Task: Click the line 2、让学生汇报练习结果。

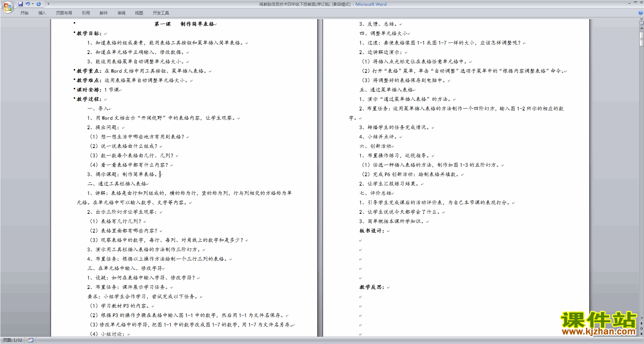Action: (389, 184)
